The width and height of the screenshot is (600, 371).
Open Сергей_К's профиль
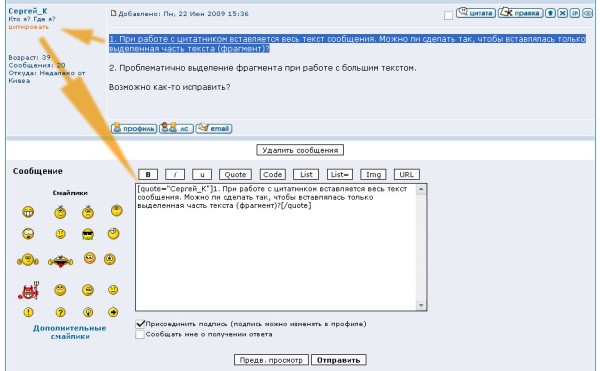[x=134, y=128]
